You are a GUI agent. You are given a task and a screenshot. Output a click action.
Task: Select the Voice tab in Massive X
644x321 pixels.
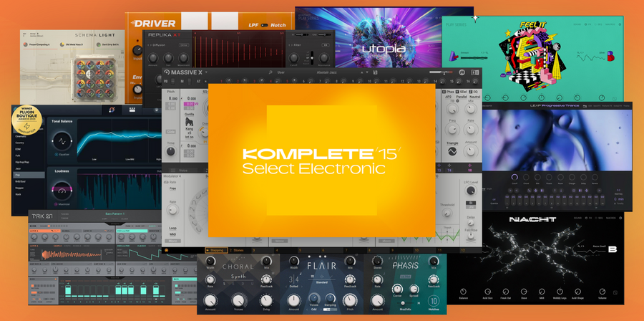tap(182, 169)
